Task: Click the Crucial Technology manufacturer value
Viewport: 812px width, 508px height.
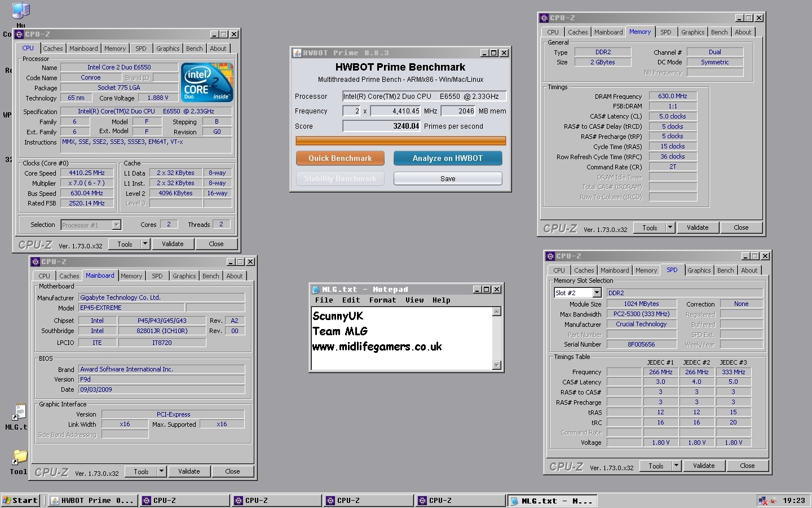Action: point(641,324)
